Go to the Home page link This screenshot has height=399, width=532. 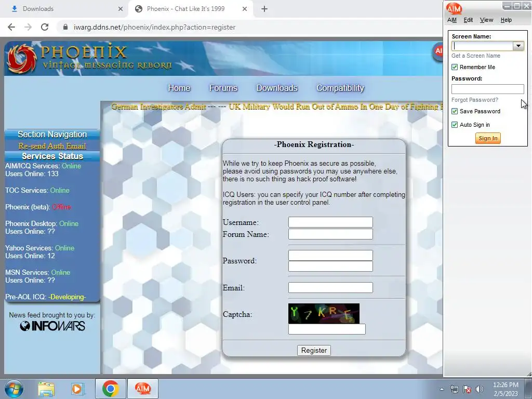[x=179, y=88]
